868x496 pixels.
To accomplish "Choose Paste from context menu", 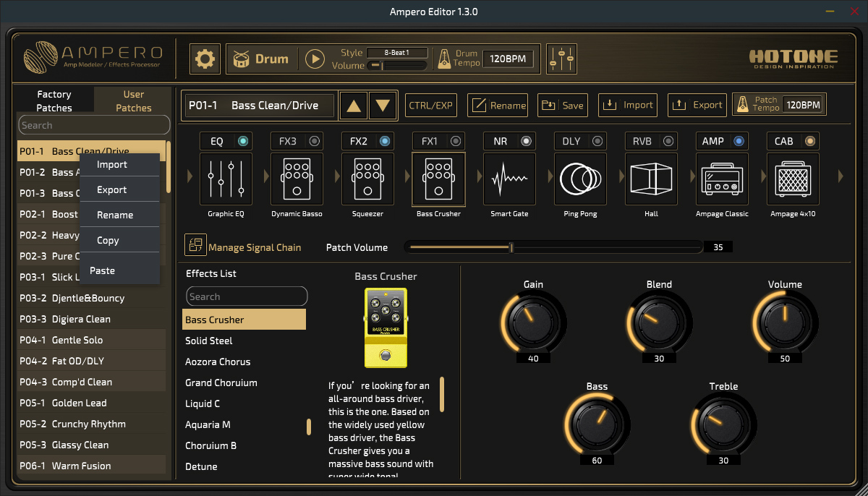I will click(119, 269).
